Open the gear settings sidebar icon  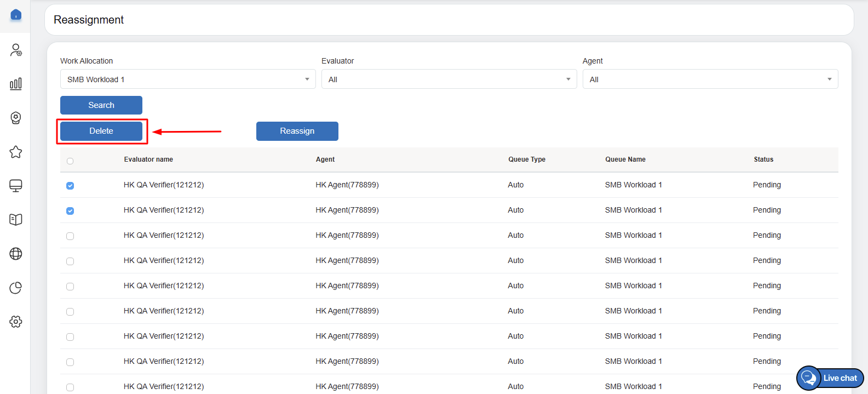pos(16,322)
